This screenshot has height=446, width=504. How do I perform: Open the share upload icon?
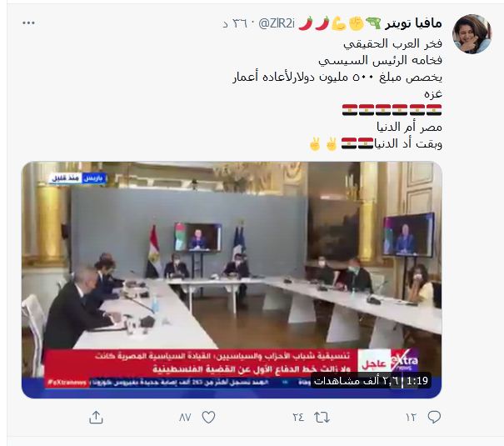click(x=96, y=417)
